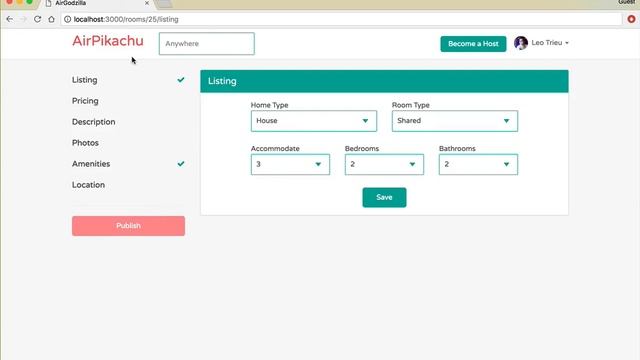Open the Pricing sidebar section

pos(85,101)
